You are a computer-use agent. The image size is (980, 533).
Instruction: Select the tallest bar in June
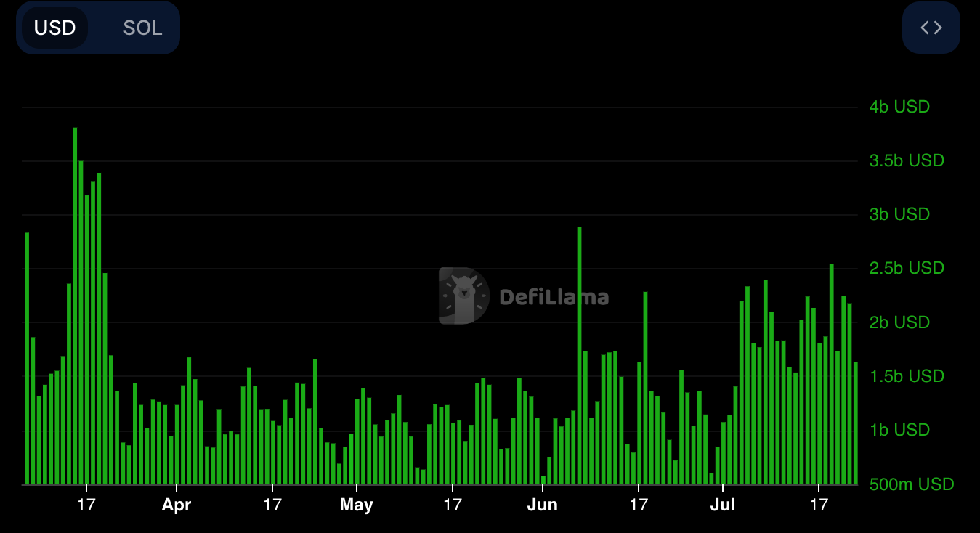579,356
